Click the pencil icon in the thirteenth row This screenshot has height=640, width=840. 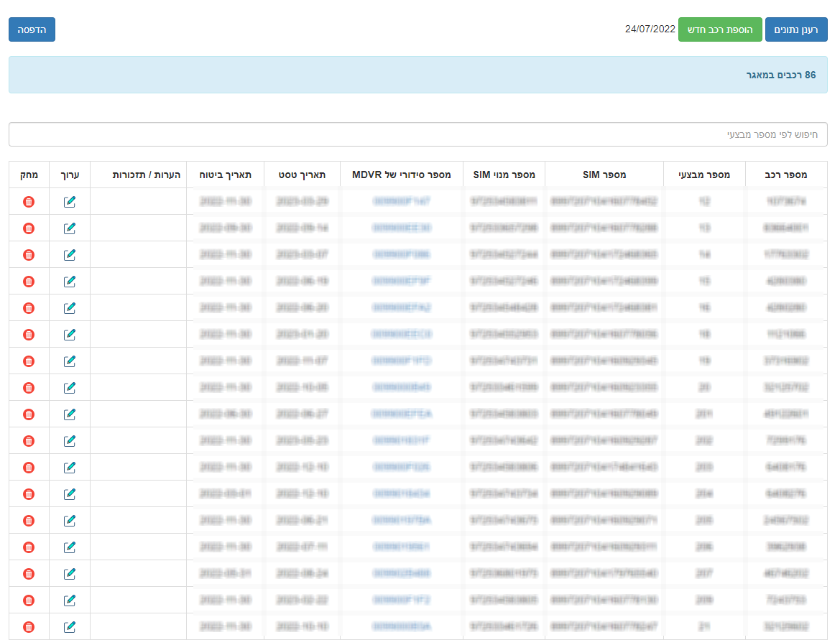pos(70,521)
